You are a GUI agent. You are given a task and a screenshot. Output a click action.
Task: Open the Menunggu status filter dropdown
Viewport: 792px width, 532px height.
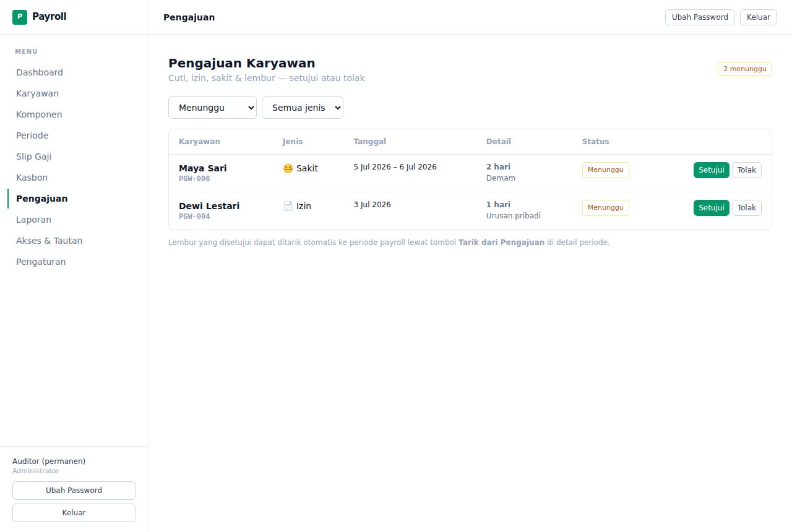[x=212, y=108]
